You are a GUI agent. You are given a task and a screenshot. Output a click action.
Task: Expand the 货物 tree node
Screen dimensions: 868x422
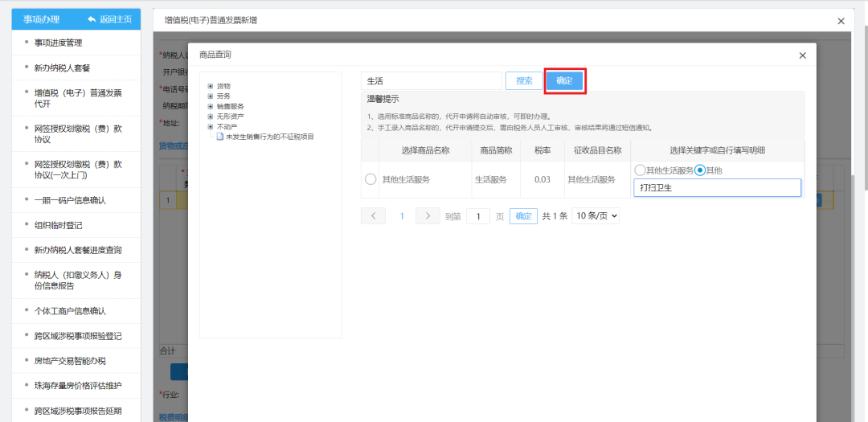[x=211, y=86]
